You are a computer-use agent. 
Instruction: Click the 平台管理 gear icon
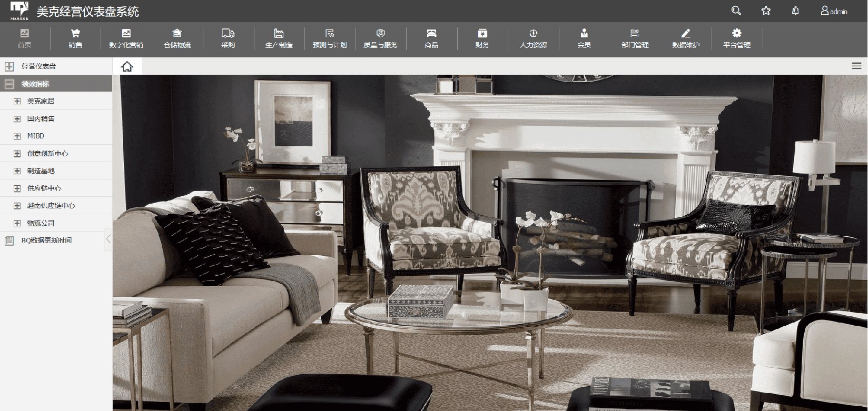click(x=736, y=33)
